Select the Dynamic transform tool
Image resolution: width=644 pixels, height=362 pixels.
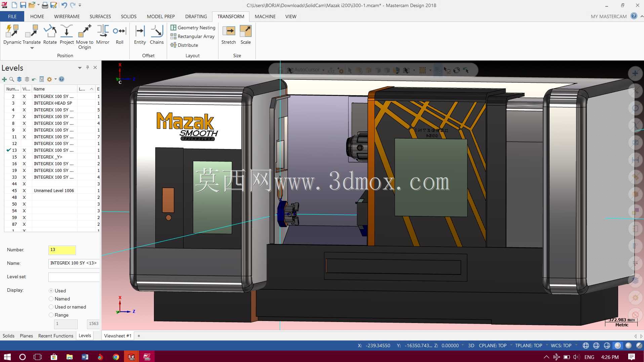coord(12,34)
